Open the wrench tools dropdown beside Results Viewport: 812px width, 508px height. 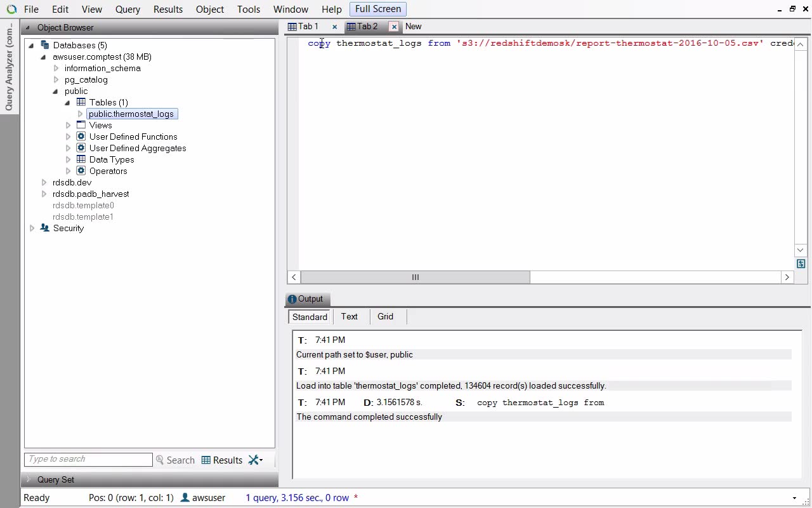click(x=256, y=460)
